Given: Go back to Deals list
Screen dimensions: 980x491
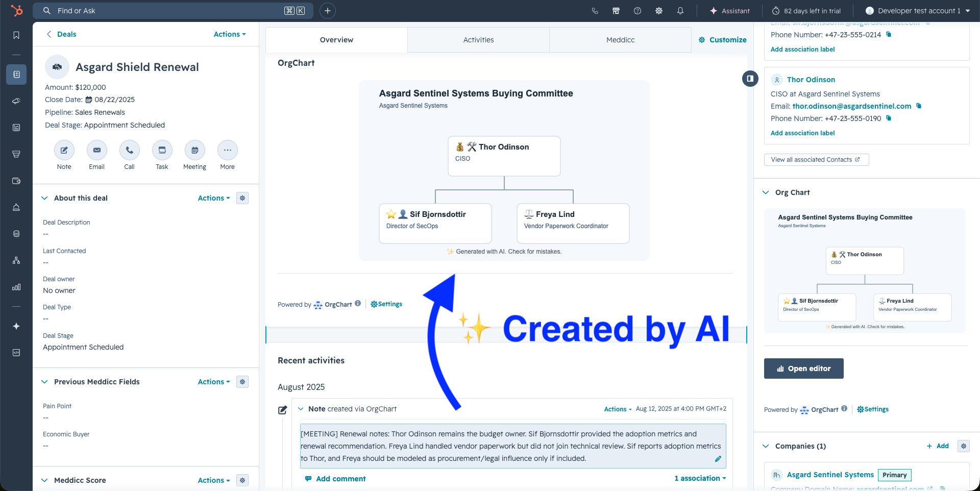Looking at the screenshot, I should click(61, 34).
